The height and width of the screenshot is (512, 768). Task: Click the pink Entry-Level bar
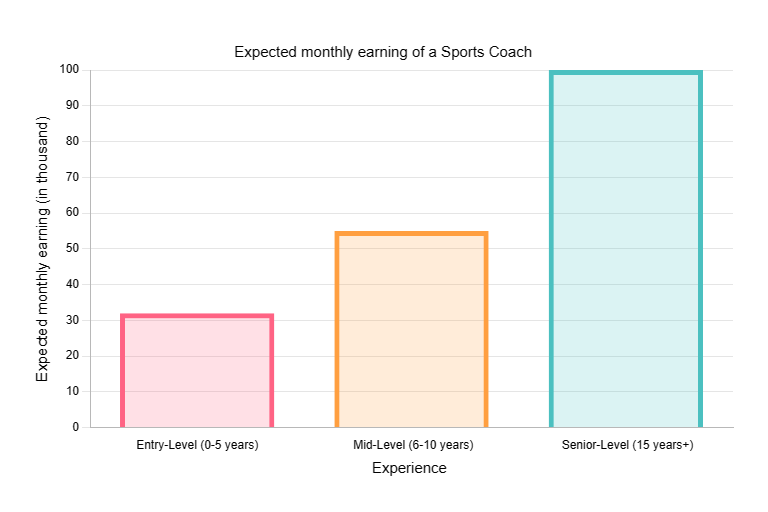point(197,371)
